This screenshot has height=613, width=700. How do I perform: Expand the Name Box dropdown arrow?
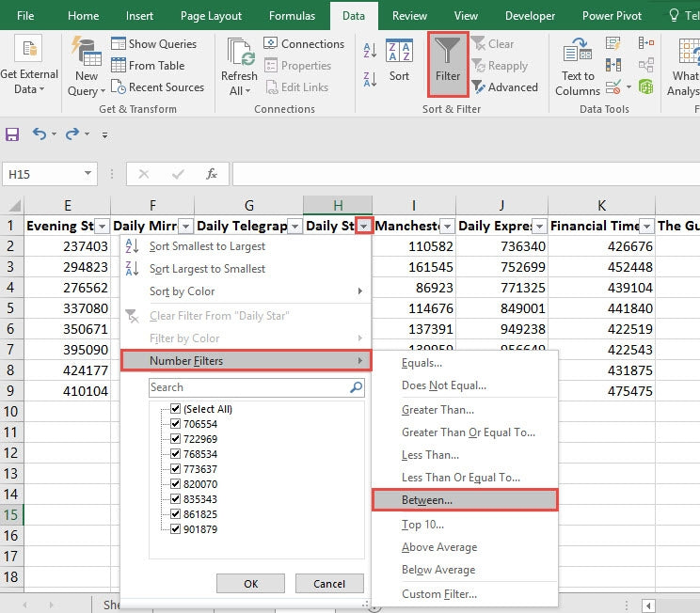click(x=87, y=174)
